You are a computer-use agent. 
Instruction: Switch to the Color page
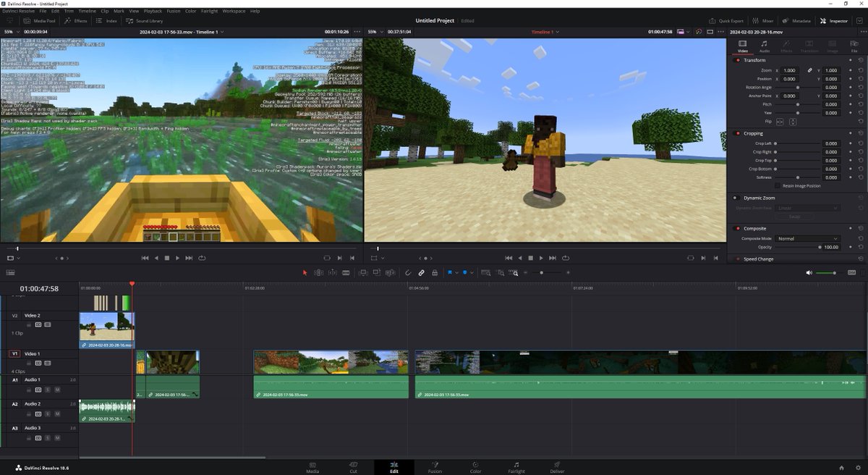point(475,467)
